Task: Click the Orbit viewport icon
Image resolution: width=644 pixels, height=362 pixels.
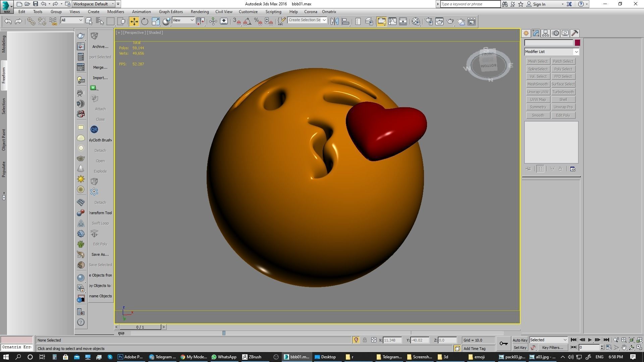Action: click(x=632, y=348)
